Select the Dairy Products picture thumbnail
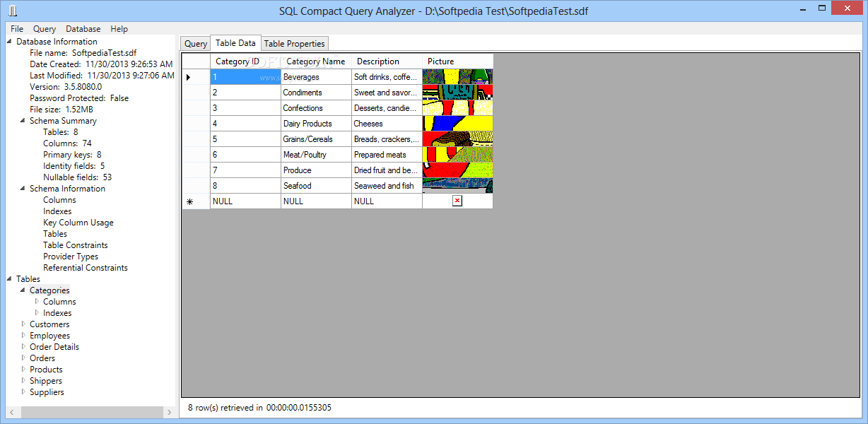This screenshot has height=424, width=868. pyautogui.click(x=457, y=124)
